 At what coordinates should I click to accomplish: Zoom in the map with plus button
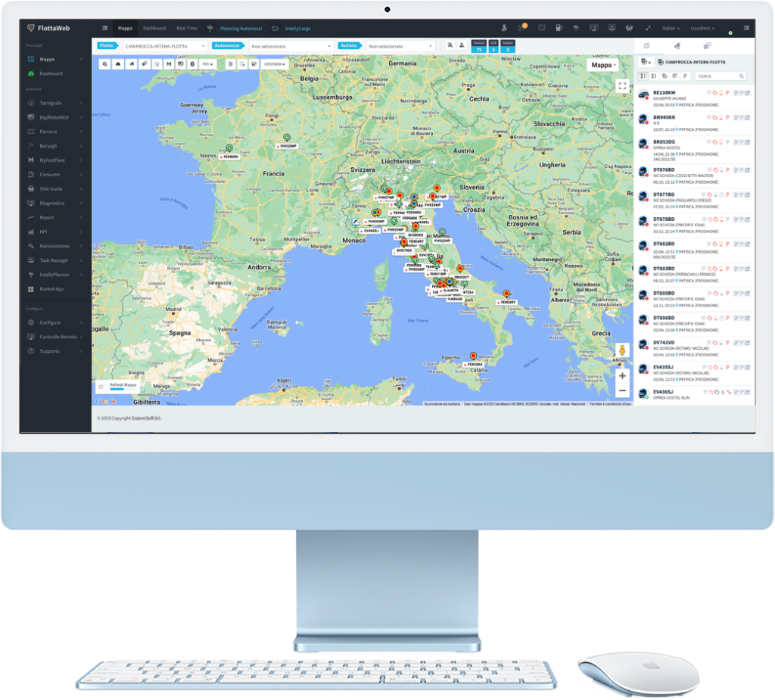coord(622,375)
